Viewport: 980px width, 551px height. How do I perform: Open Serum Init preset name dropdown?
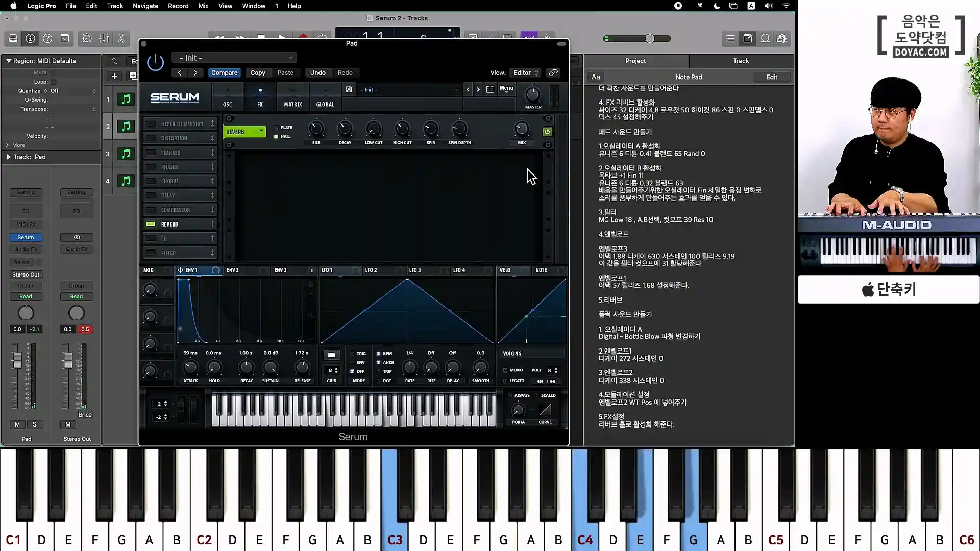point(408,89)
